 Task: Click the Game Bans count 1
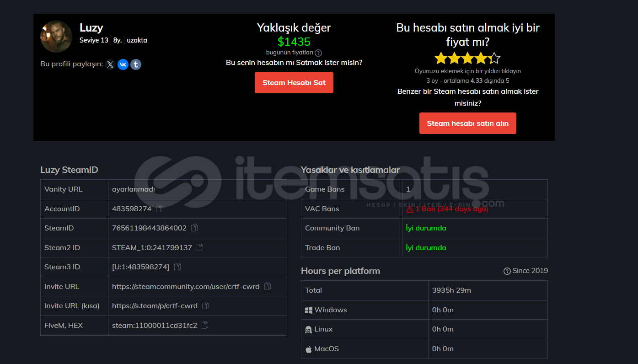408,189
